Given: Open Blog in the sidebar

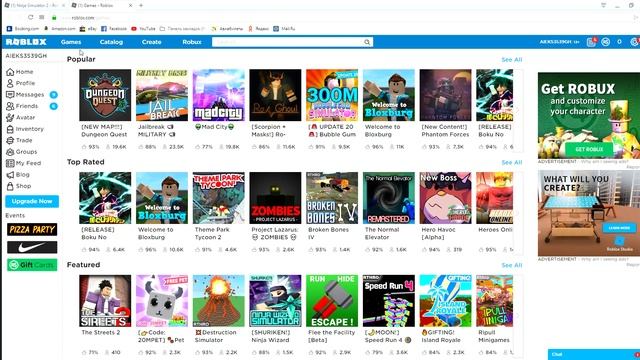Looking at the screenshot, I should [18, 175].
